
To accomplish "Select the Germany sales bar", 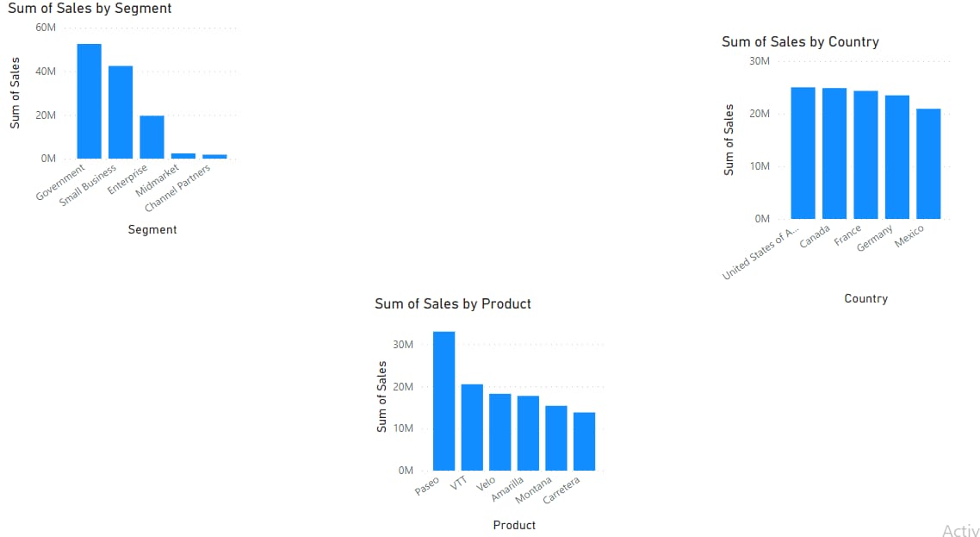I will 897,157.
